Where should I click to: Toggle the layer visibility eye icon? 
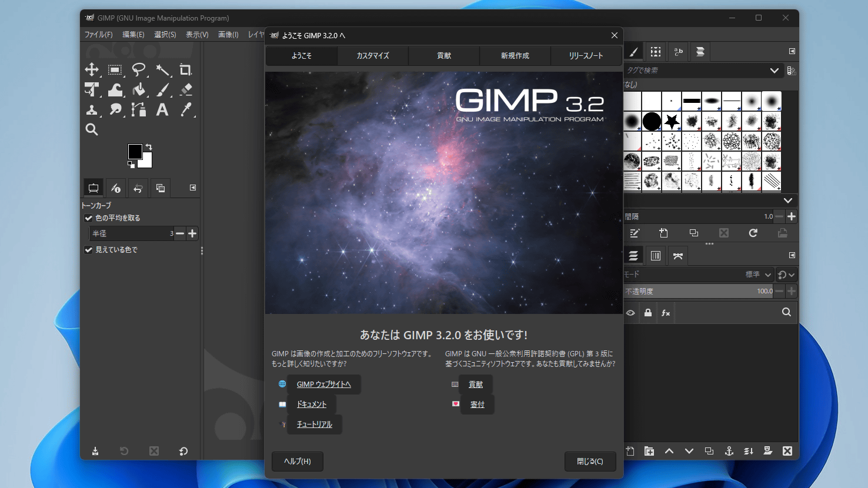[630, 313]
